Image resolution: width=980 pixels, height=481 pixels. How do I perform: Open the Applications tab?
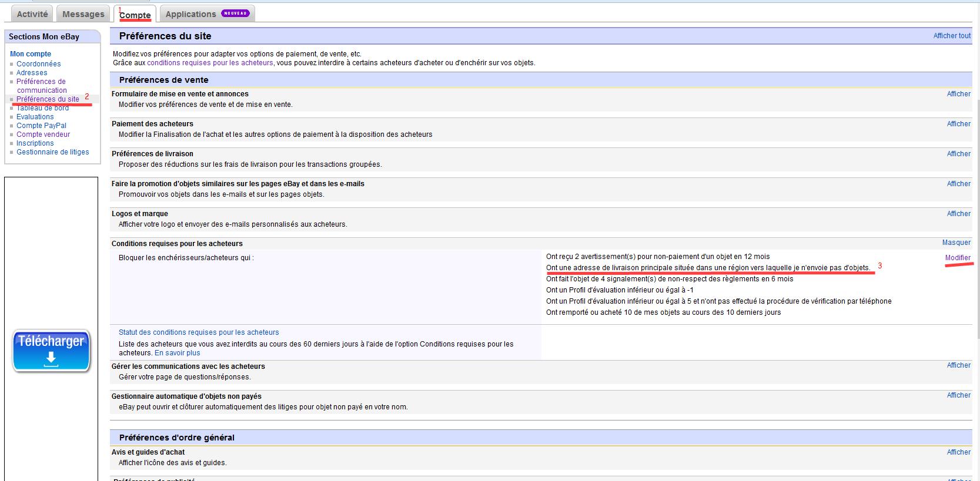coord(206,14)
